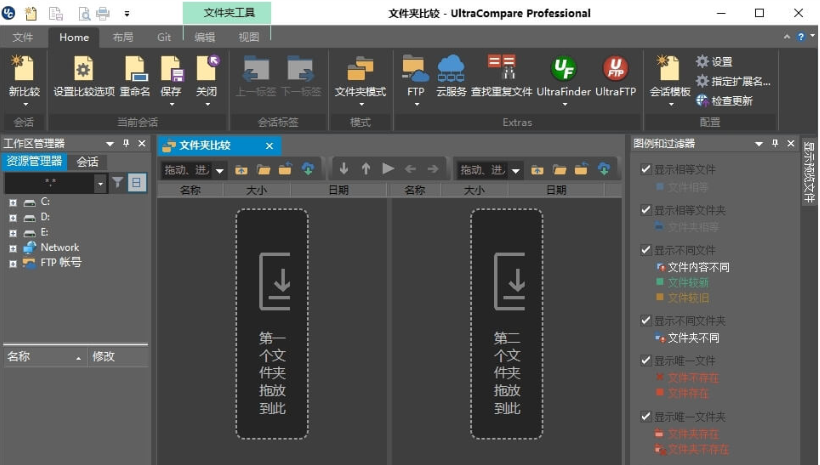
Task: Switch to 会话 tab in workspace manager
Action: click(x=87, y=162)
